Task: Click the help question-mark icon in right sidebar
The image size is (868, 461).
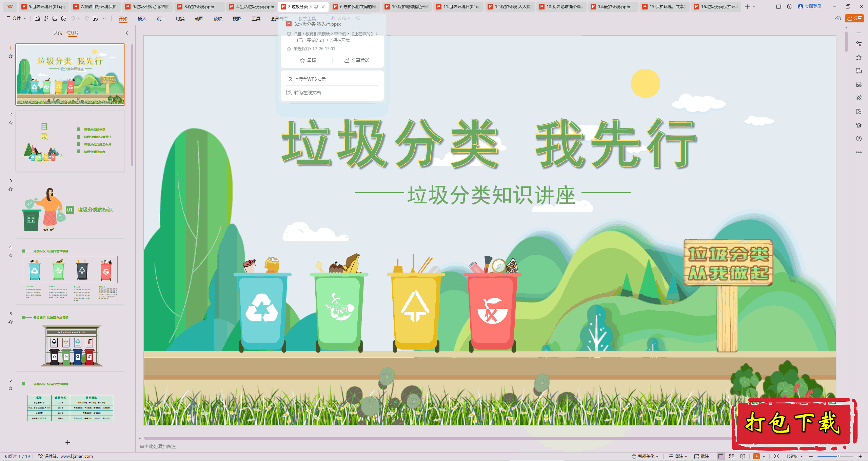Action: (x=859, y=139)
